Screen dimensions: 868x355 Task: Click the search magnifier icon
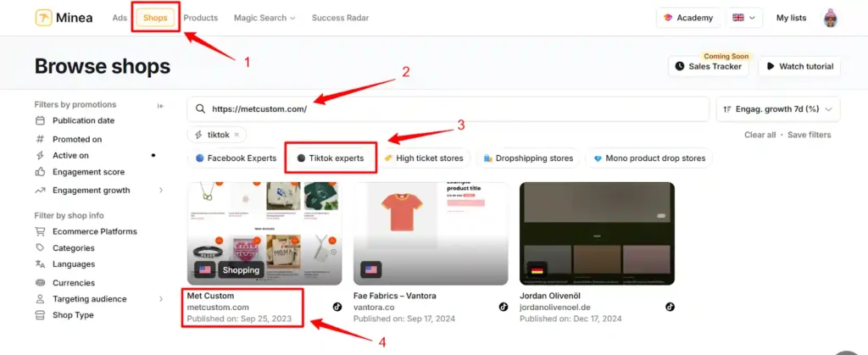[200, 109]
